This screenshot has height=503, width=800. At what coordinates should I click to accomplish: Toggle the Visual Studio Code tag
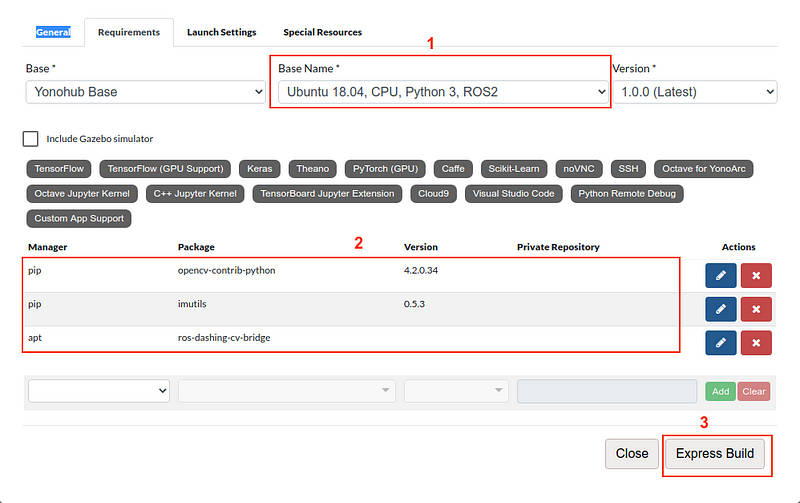pos(513,194)
